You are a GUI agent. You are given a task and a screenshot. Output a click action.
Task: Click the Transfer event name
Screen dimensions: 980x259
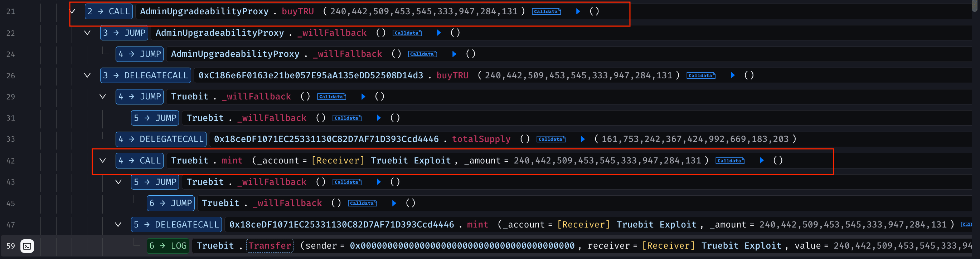click(x=270, y=246)
